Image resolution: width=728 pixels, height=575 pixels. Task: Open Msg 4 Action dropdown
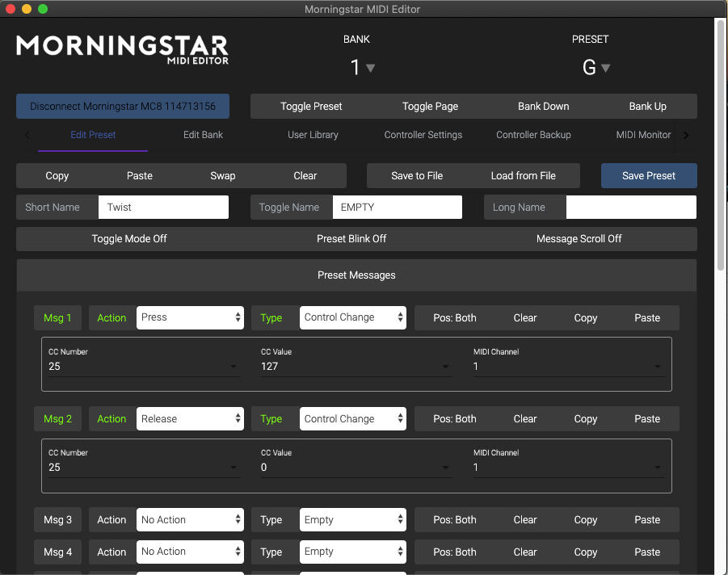pyautogui.click(x=190, y=552)
